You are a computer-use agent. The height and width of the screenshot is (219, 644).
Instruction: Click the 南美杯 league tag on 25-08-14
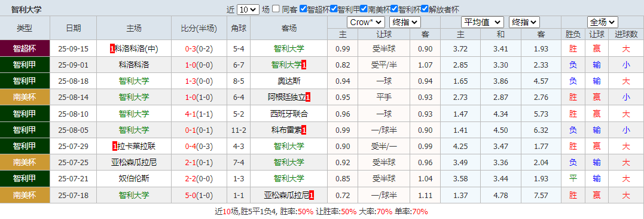[25, 98]
